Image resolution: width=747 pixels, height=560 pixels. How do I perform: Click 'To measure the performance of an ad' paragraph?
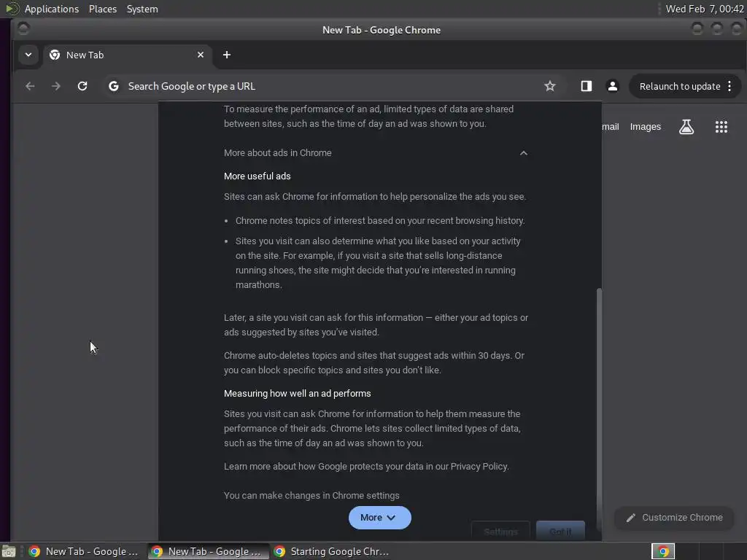click(368, 116)
